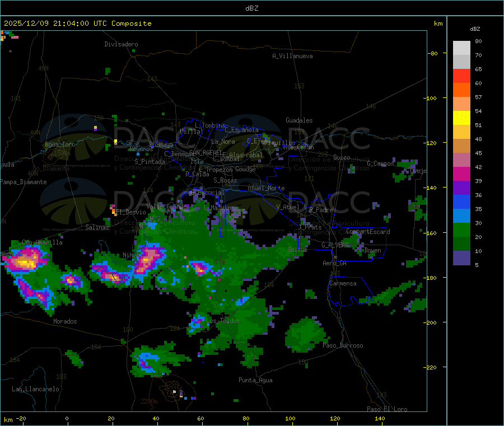
Task: Click the brown 45-48 dBZ legend swatch
Action: pos(461,146)
